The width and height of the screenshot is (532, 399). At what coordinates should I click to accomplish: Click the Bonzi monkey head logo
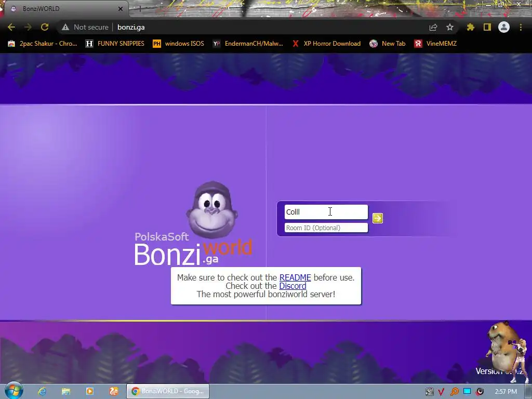pyautogui.click(x=212, y=210)
